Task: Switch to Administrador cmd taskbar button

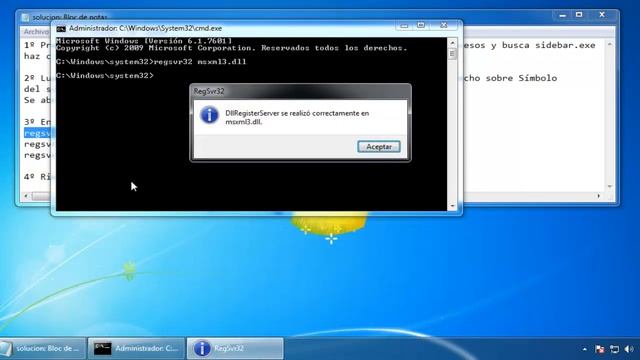Action: tap(136, 348)
